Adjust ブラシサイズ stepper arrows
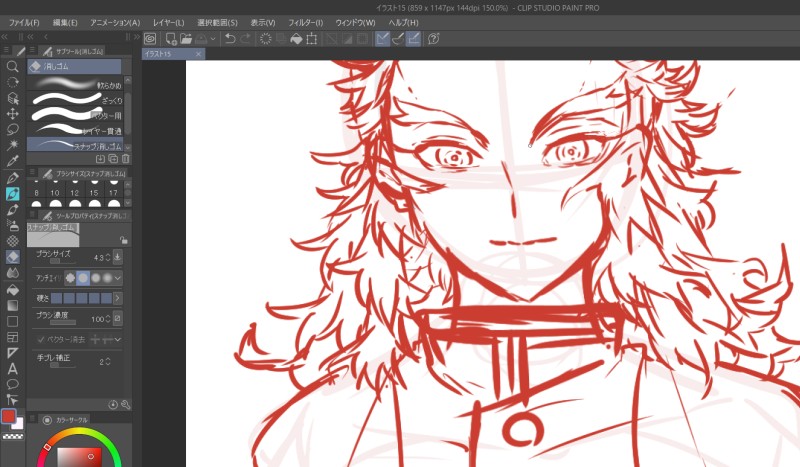800x467 pixels. (x=107, y=258)
